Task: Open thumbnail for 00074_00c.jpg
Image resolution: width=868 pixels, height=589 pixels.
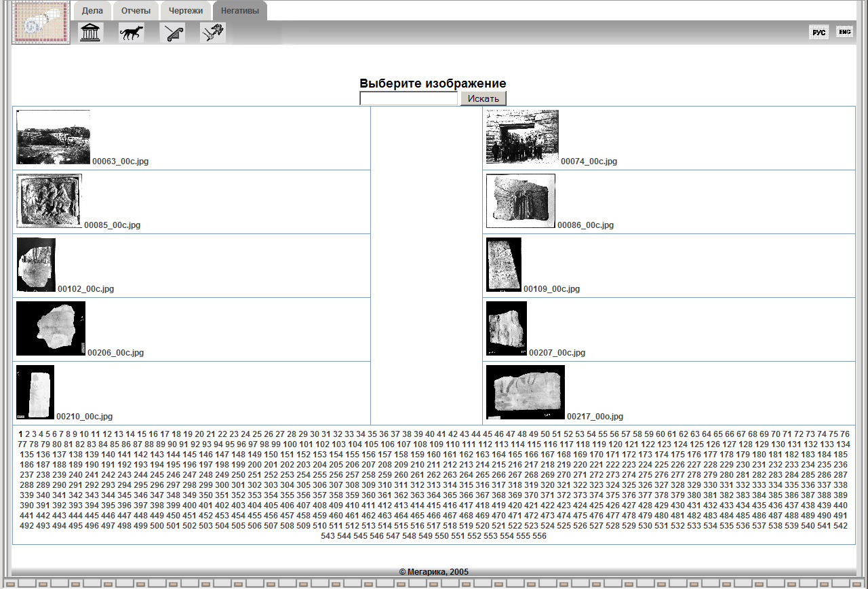Action: [522, 137]
